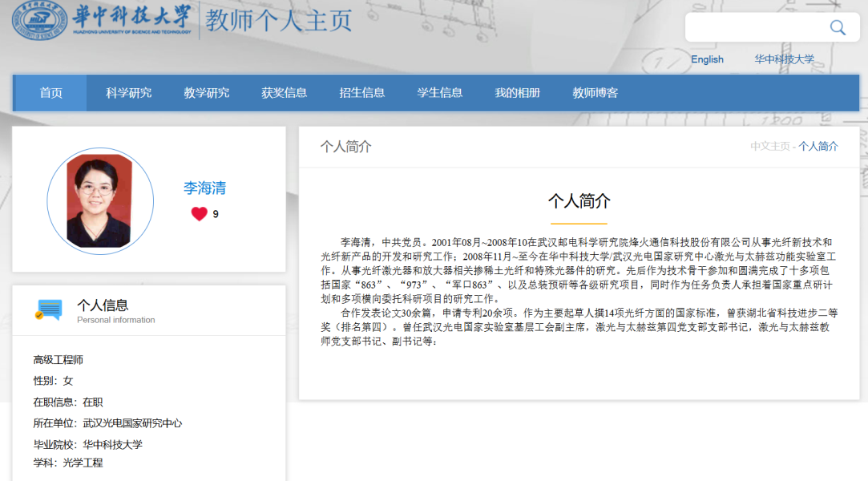The height and width of the screenshot is (481, 868).
Task: Visit the 华中科技大学 link at top right
Action: (x=784, y=59)
